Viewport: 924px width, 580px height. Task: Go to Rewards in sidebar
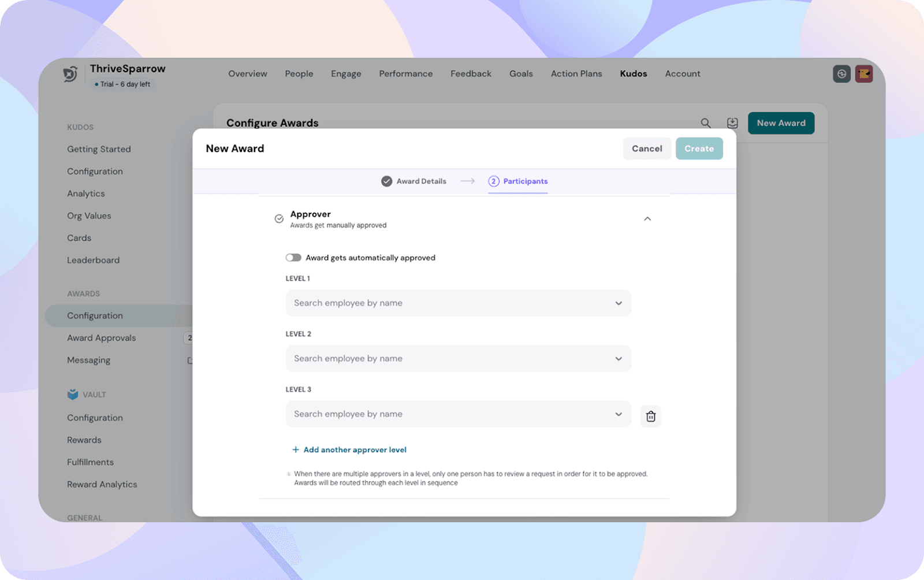point(84,440)
